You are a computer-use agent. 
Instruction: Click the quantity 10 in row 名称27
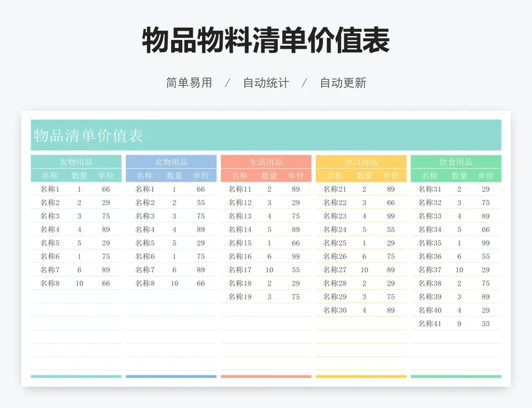coord(364,270)
